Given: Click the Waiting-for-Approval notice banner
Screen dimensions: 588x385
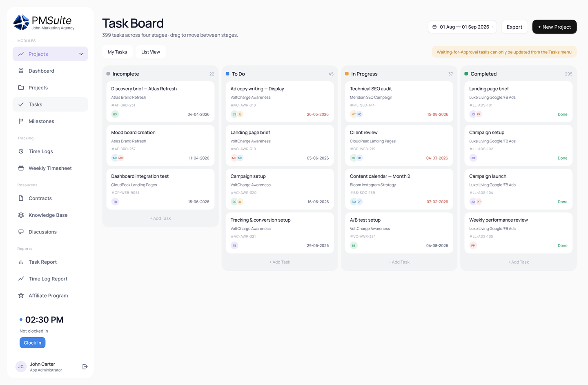Looking at the screenshot, I should pos(504,52).
